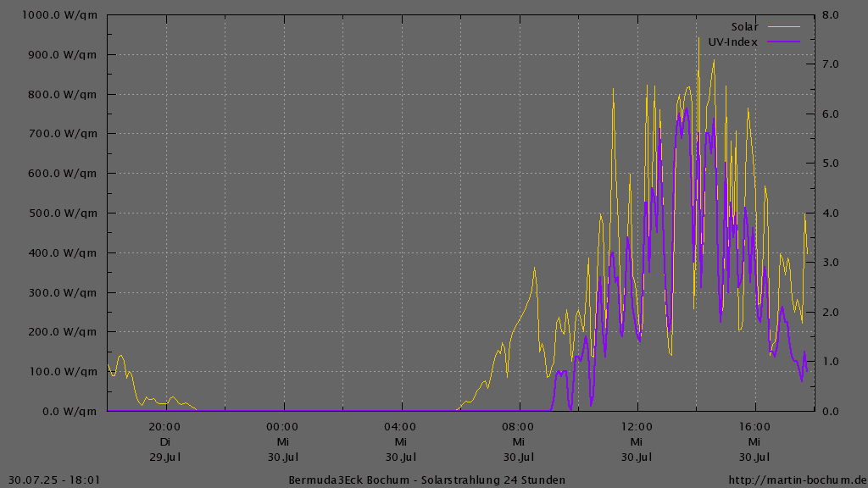868x488 pixels.
Task: Click the Di weekday label
Action: coord(165,442)
